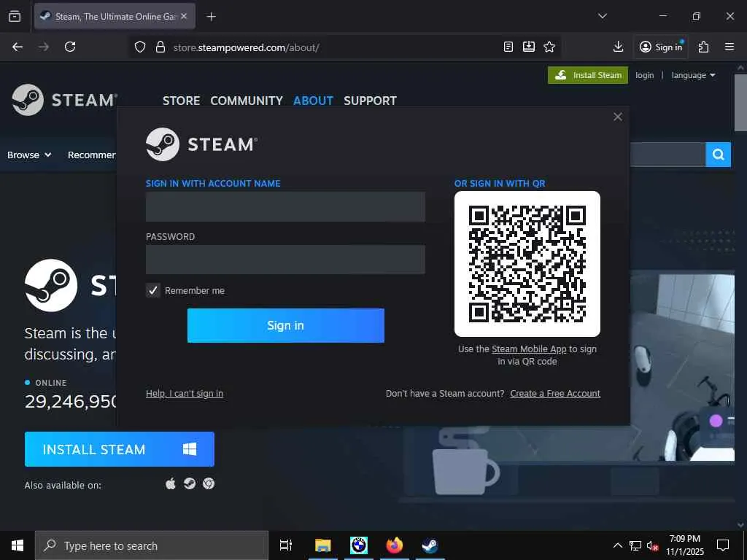Open Task View on taskbar
The height and width of the screenshot is (560, 747).
point(286,545)
